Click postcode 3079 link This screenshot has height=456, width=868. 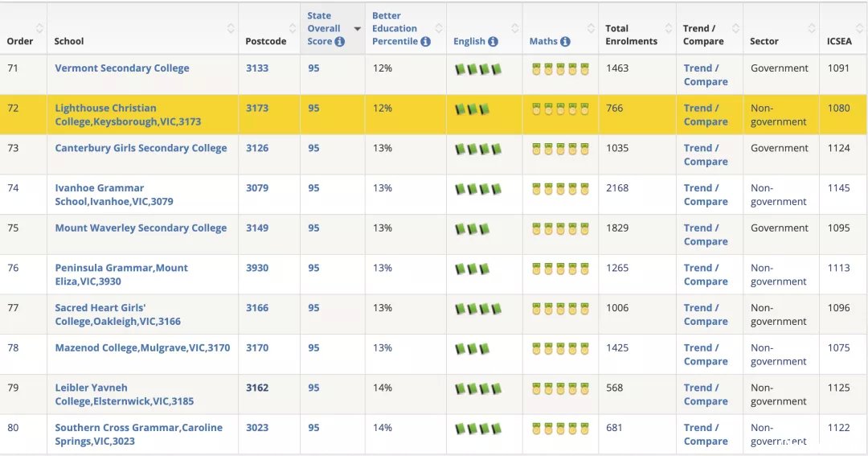click(257, 188)
